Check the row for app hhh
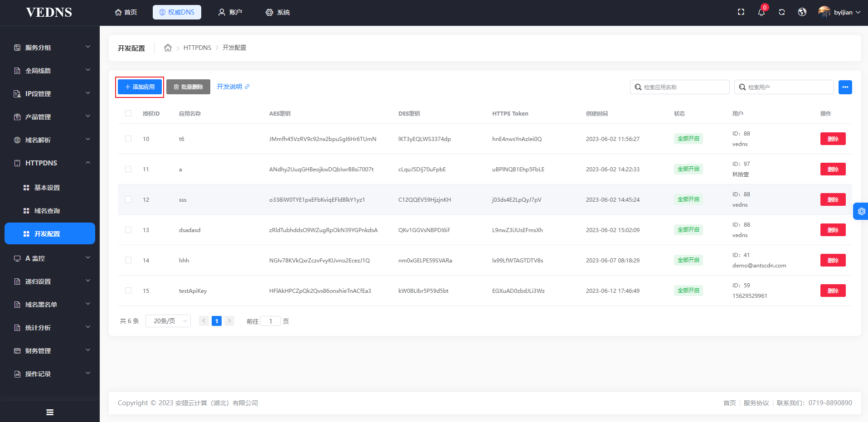Image resolution: width=868 pixels, height=422 pixels. click(x=128, y=260)
